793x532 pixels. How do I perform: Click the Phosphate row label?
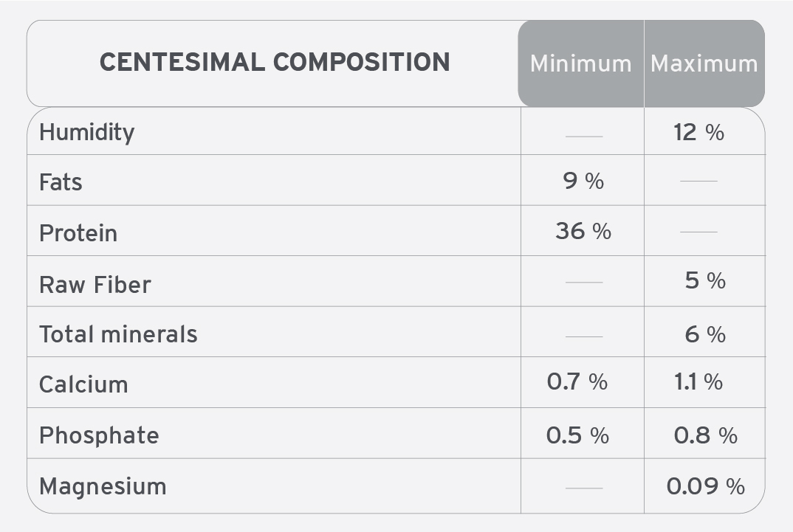pos(99,435)
